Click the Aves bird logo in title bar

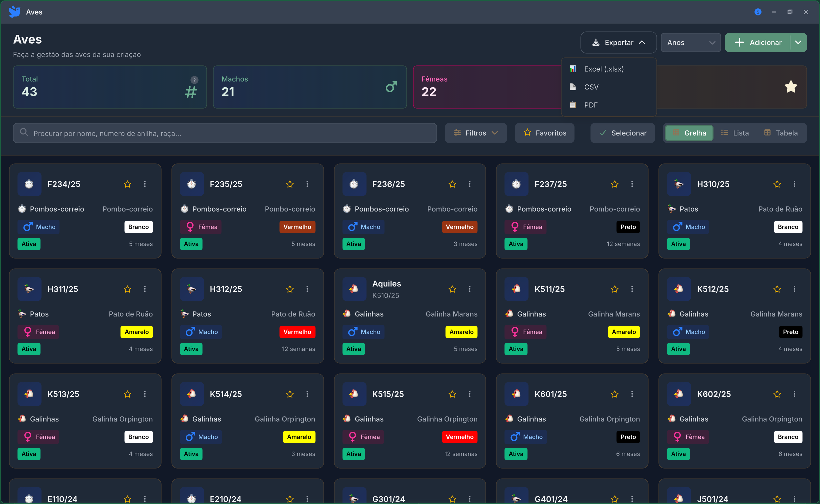point(15,12)
